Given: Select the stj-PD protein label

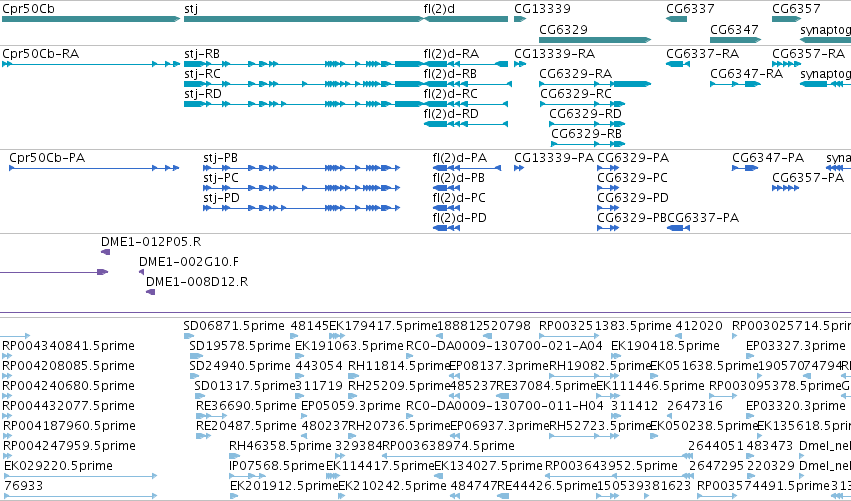Looking at the screenshot, I should coord(221,198).
